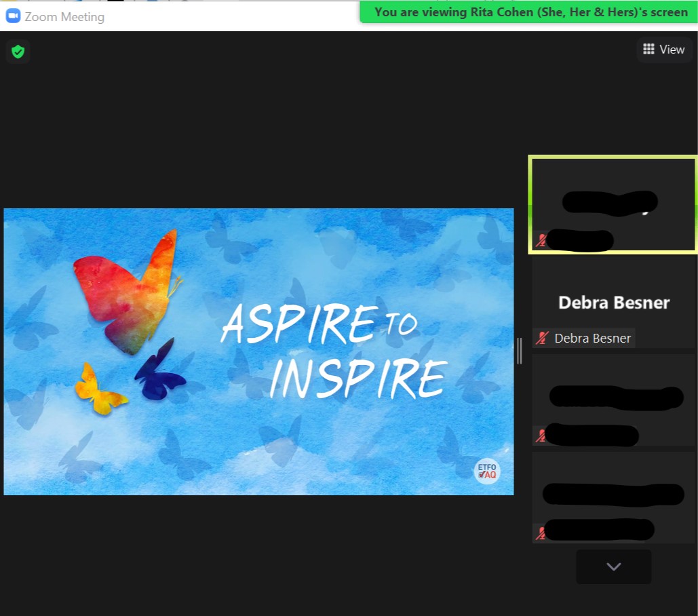
Task: Select the Debra Besner participant tile
Action: [614, 302]
